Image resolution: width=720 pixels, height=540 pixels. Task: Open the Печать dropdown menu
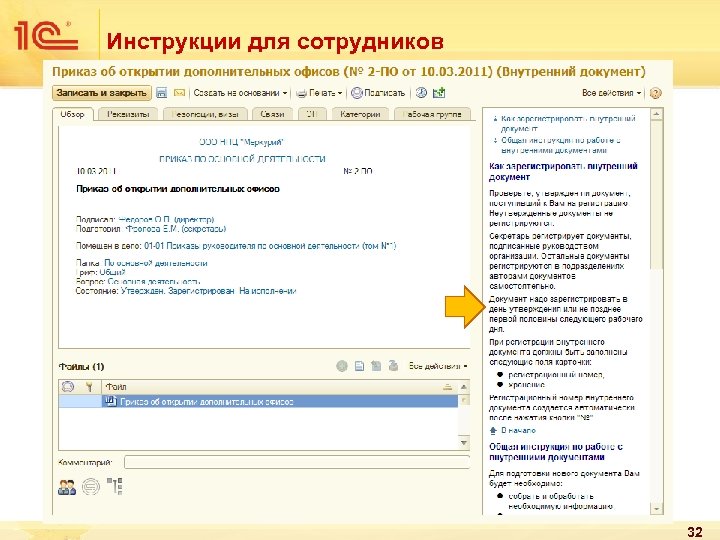point(320,93)
